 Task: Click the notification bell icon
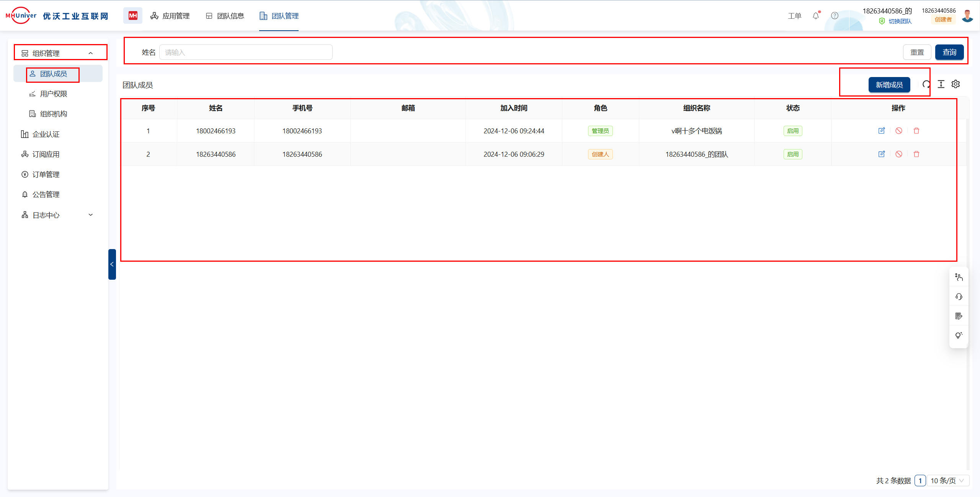815,16
